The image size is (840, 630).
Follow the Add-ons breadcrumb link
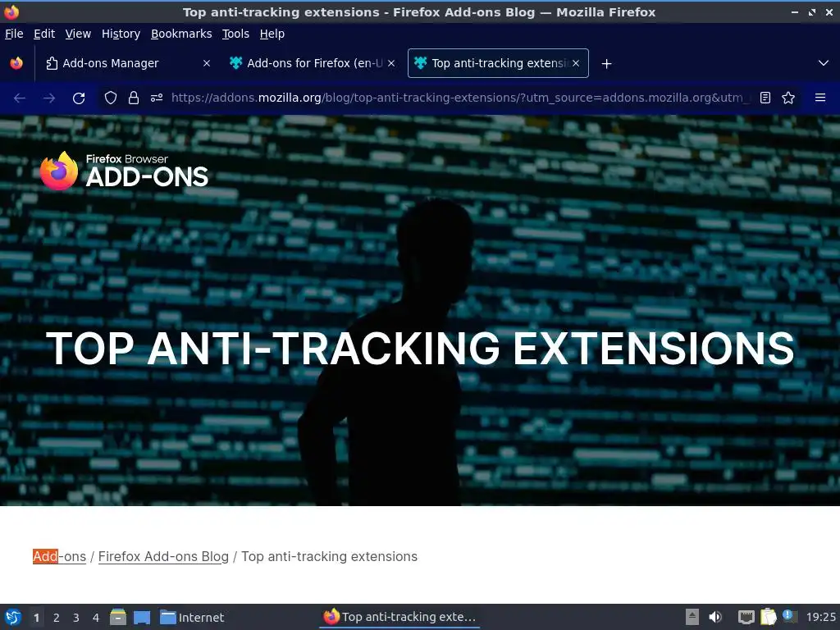pyautogui.click(x=59, y=557)
